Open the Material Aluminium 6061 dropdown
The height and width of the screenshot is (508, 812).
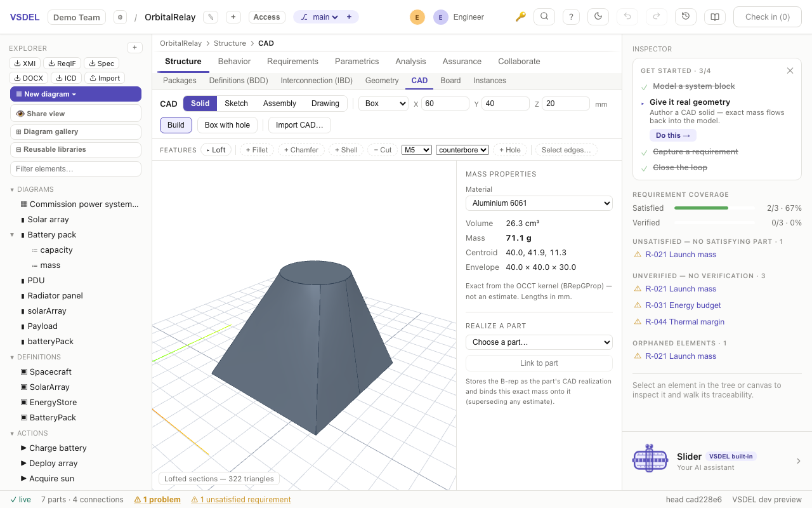(x=539, y=203)
